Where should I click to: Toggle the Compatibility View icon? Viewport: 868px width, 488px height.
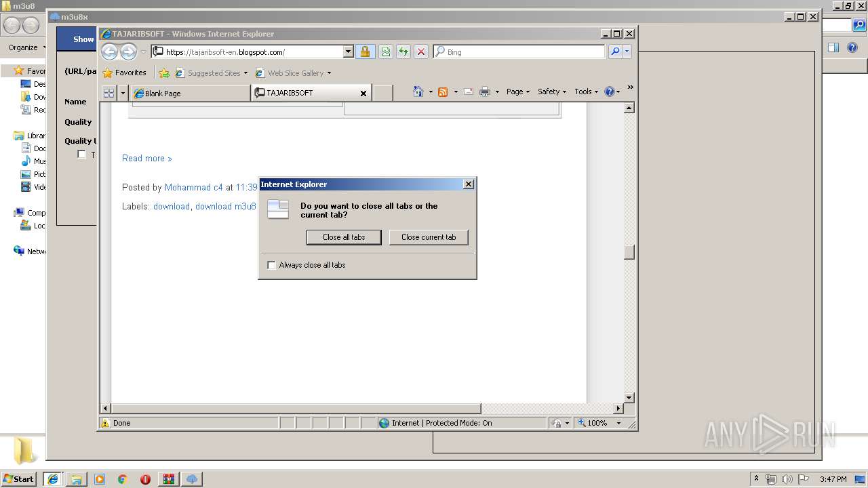pyautogui.click(x=386, y=52)
